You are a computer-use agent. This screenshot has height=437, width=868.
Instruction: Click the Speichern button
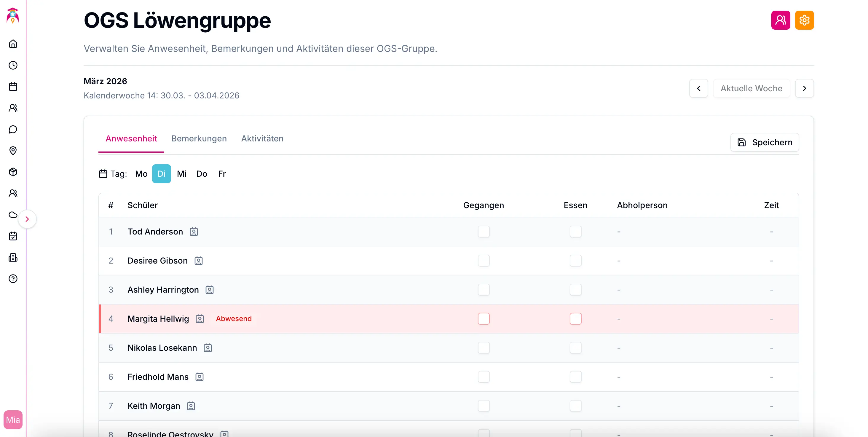pos(764,143)
